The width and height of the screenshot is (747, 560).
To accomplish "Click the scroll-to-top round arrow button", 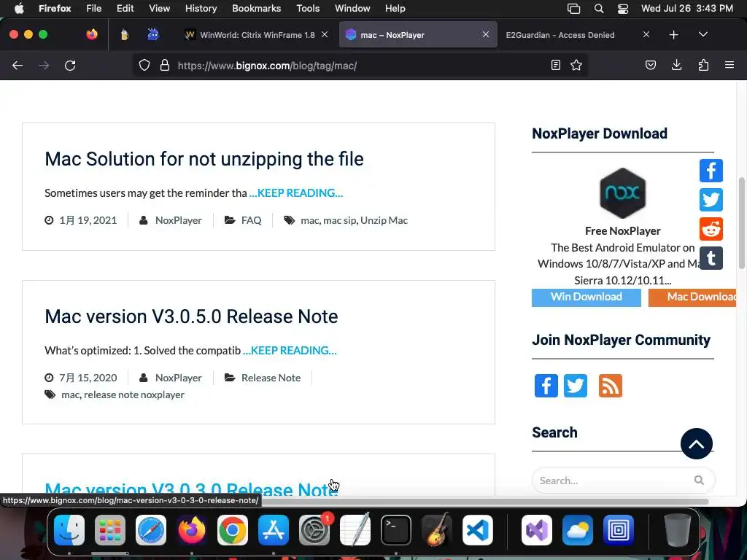I will (x=697, y=444).
